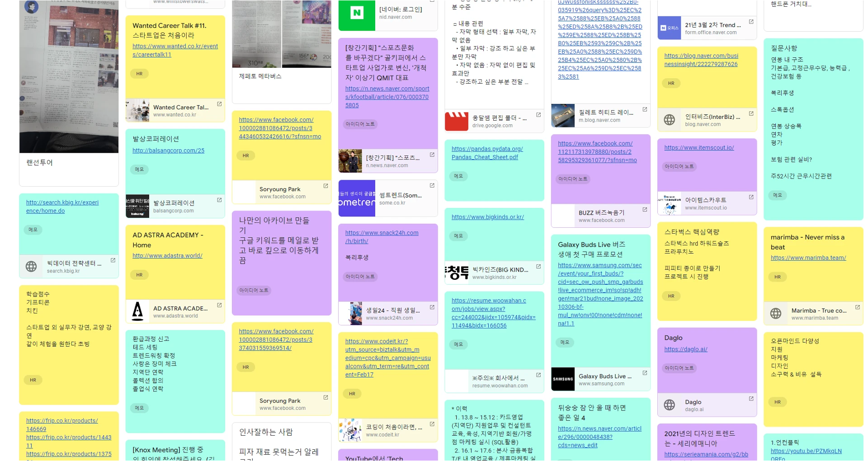Click 아이디어 노트 label on 나만의 아카이브 note
This screenshot has width=868, height=461.
click(254, 290)
